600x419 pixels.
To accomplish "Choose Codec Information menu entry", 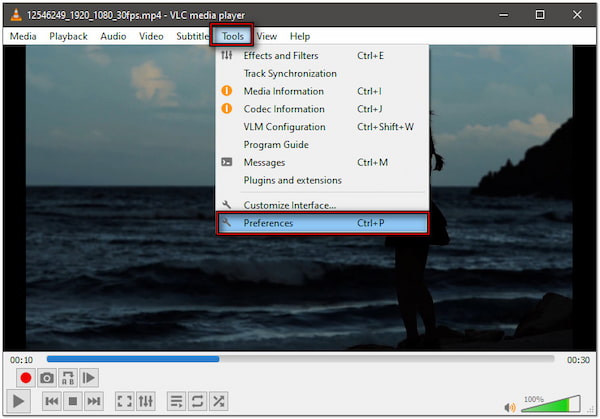I will [x=284, y=109].
